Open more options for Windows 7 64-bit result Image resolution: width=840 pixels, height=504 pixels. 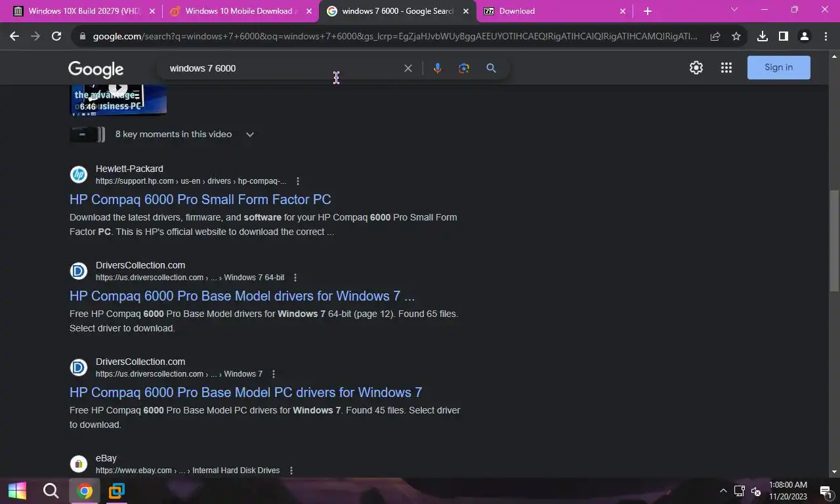pos(295,278)
